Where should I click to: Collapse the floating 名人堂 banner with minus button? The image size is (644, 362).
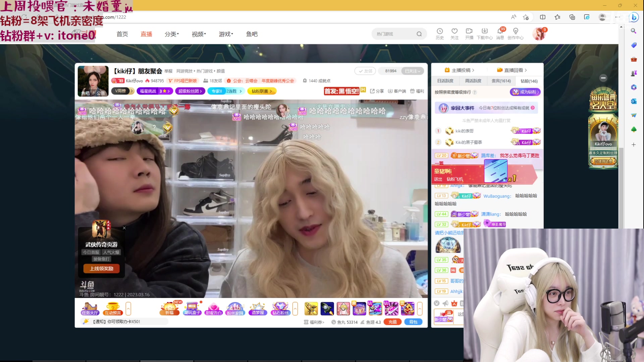[603, 78]
